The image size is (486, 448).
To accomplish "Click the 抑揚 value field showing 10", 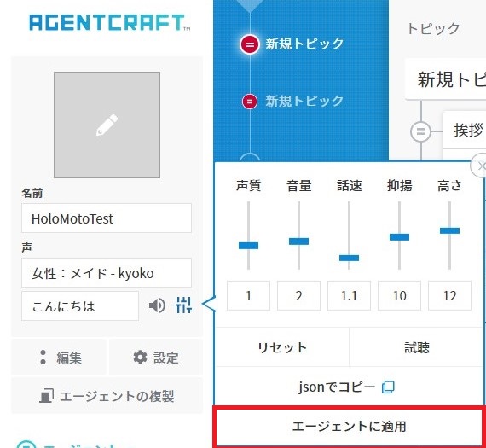I will [399, 295].
